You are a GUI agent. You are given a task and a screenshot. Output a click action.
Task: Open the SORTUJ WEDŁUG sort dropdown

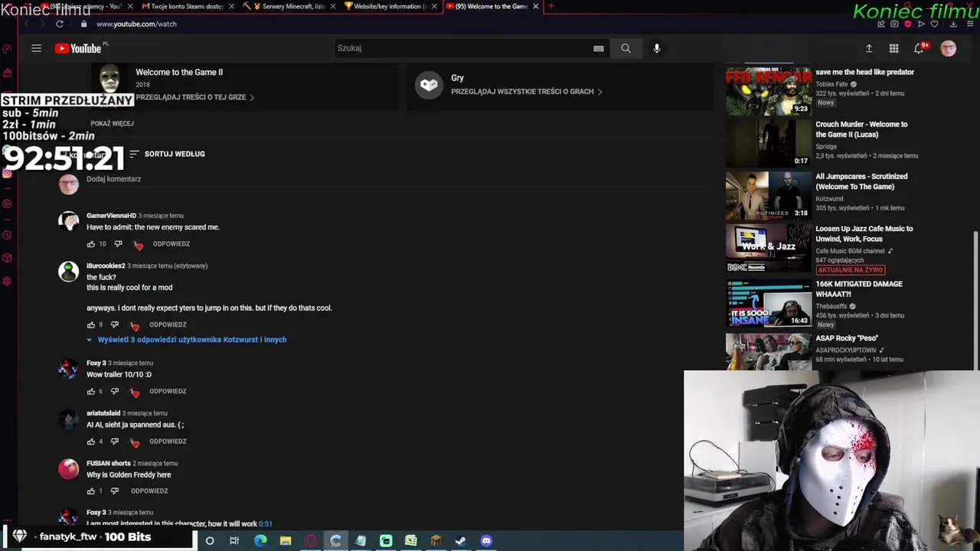(x=167, y=154)
